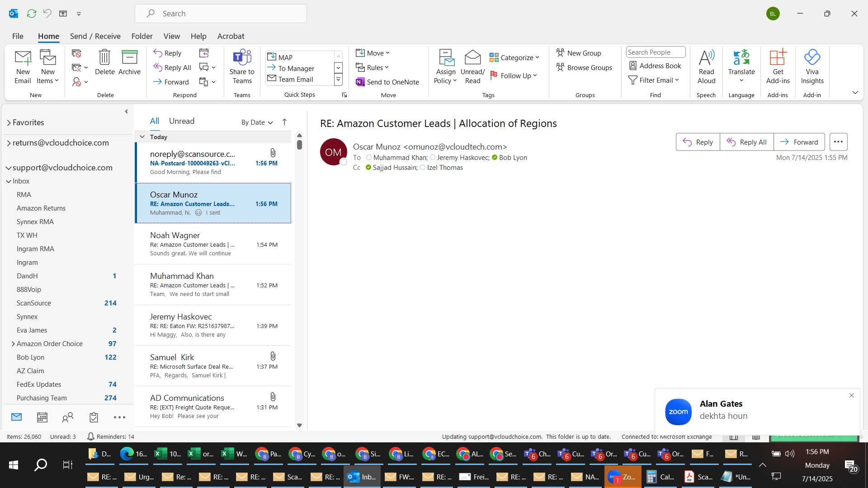Open the Rules dropdown

[x=372, y=67]
